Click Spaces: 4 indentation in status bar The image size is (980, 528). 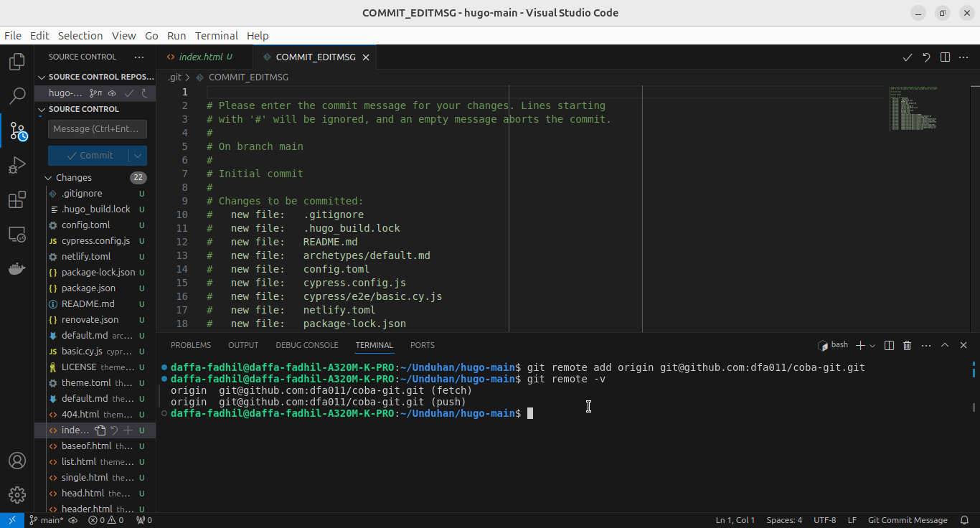tap(784, 520)
